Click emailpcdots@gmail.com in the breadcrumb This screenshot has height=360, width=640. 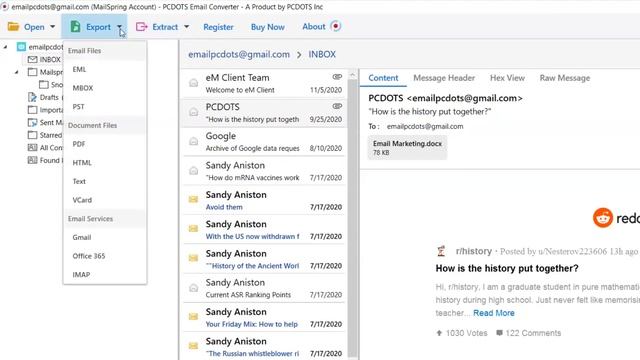(239, 54)
